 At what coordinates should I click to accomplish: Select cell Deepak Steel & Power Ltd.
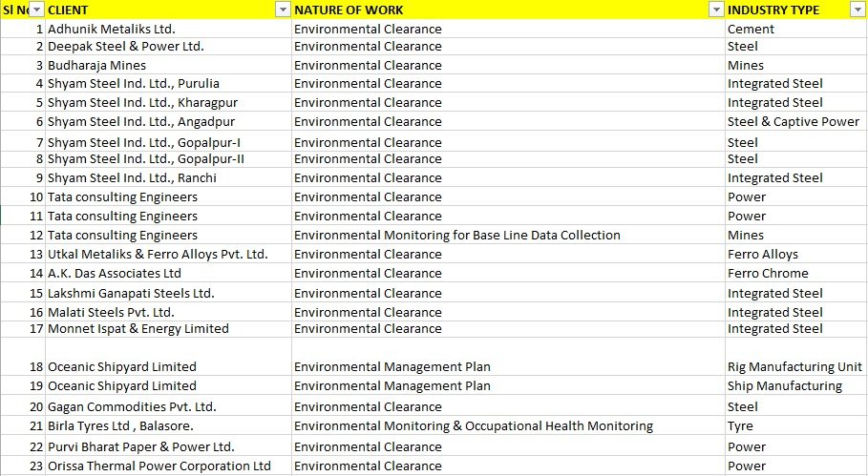coord(168,47)
